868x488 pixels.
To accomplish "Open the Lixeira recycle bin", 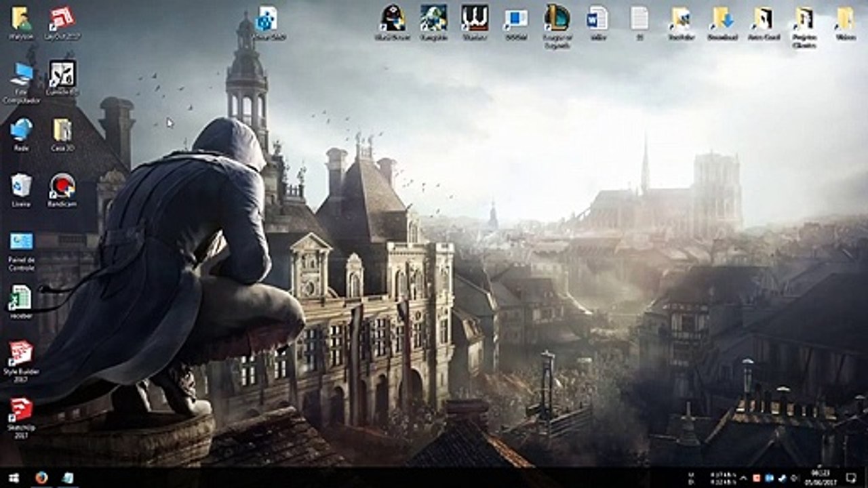I will click(21, 190).
